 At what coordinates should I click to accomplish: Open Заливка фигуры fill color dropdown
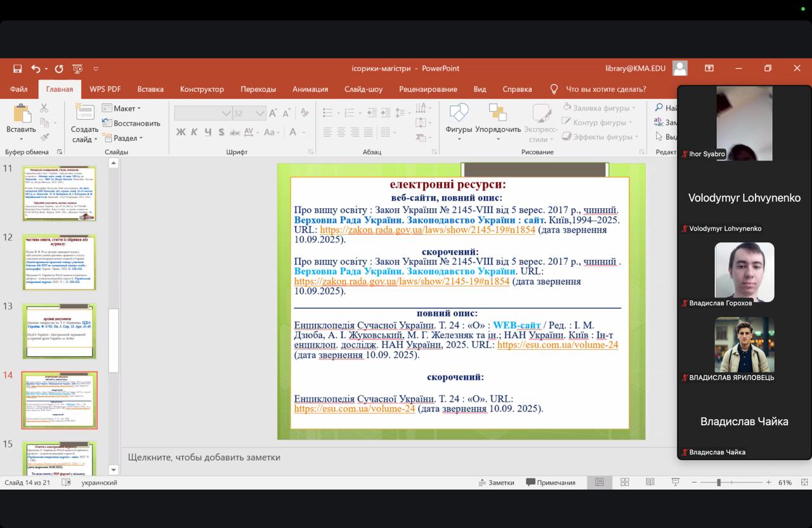click(599, 108)
